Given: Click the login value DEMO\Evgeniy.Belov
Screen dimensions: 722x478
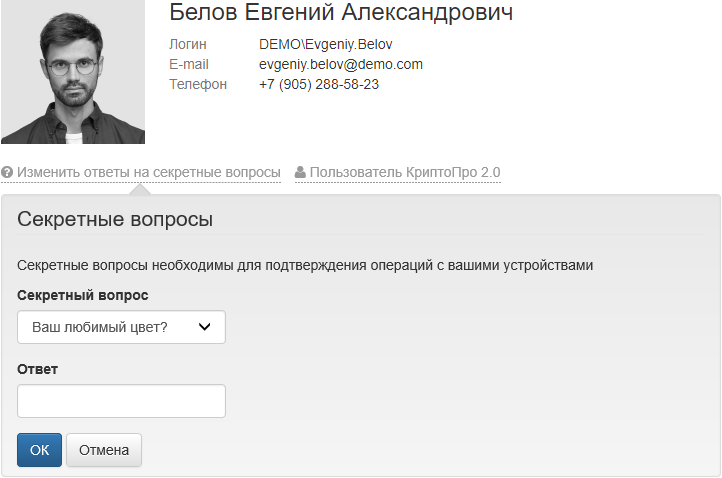Looking at the screenshot, I should [x=325, y=45].
